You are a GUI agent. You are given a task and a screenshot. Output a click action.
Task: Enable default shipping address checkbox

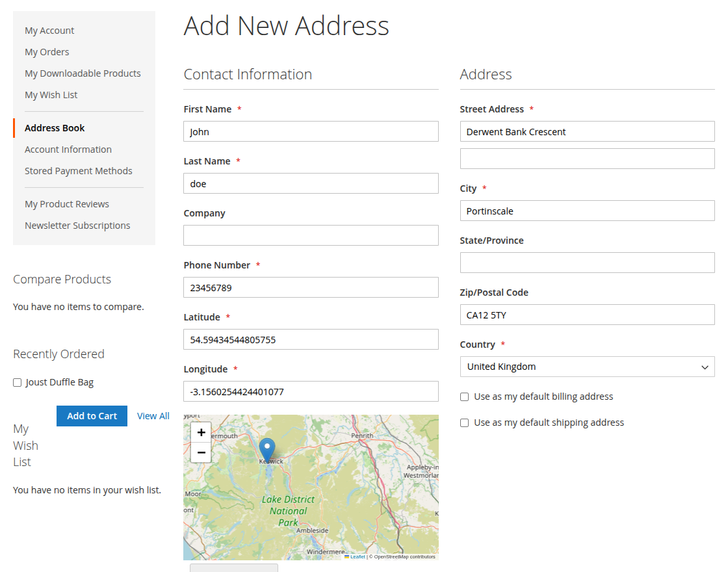(464, 423)
